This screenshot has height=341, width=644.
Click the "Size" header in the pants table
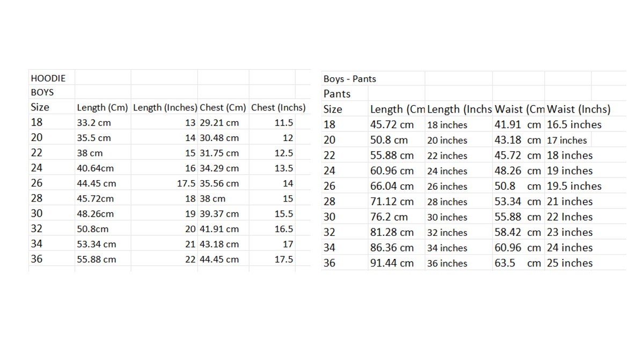pos(333,109)
